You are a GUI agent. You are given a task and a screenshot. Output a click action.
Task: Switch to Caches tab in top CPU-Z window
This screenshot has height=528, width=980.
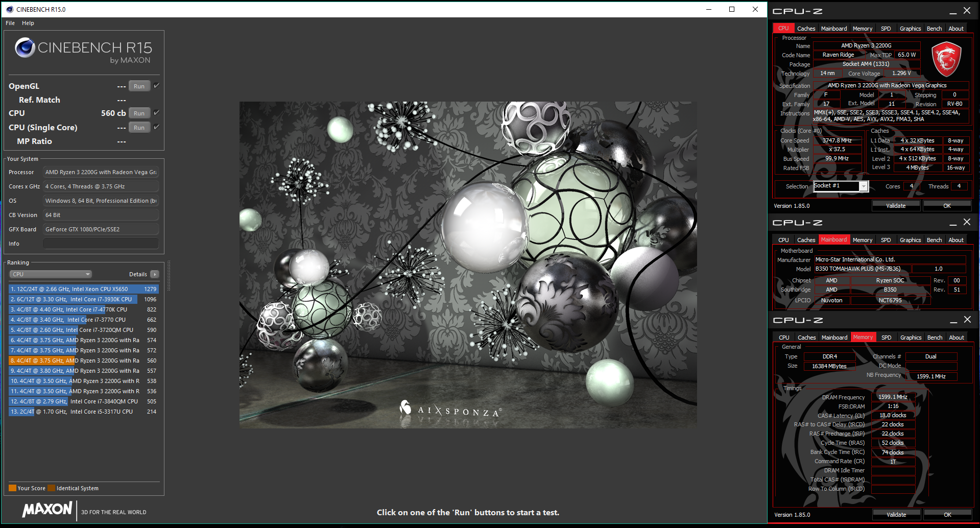[x=806, y=29]
